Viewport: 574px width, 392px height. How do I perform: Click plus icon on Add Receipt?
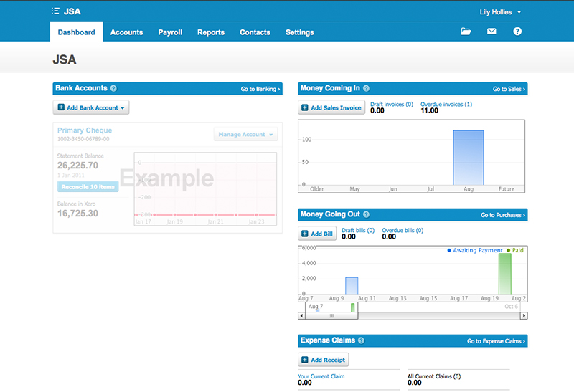coord(304,360)
